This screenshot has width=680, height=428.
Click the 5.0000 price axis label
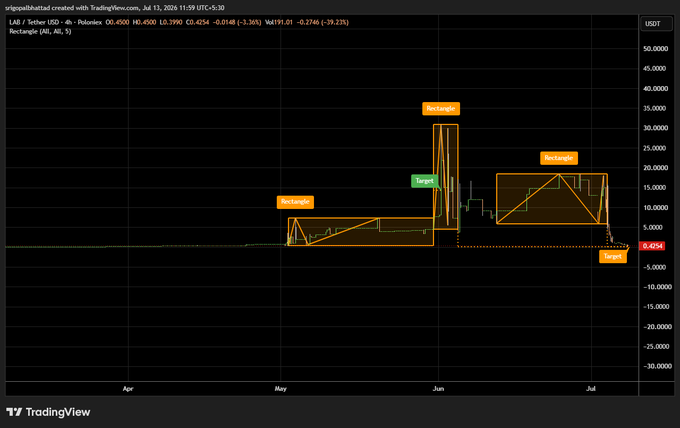click(x=654, y=227)
